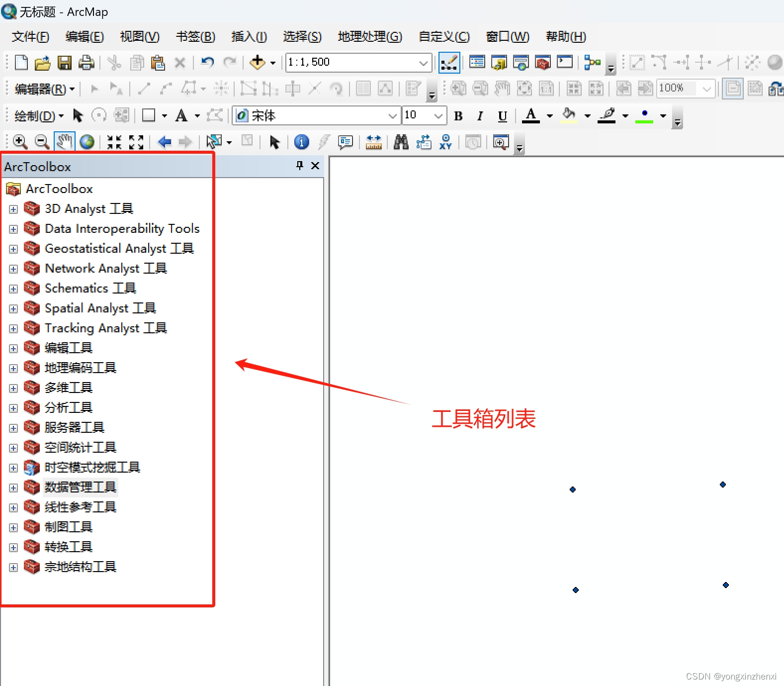Image resolution: width=784 pixels, height=686 pixels.
Task: Go back to previous extent
Action: click(165, 142)
